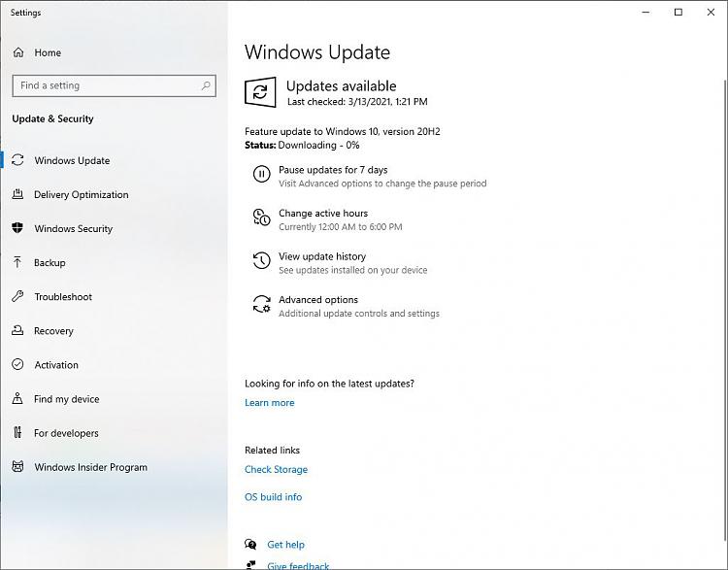Image resolution: width=728 pixels, height=570 pixels.
Task: Click the Find my device person icon
Action: point(17,398)
